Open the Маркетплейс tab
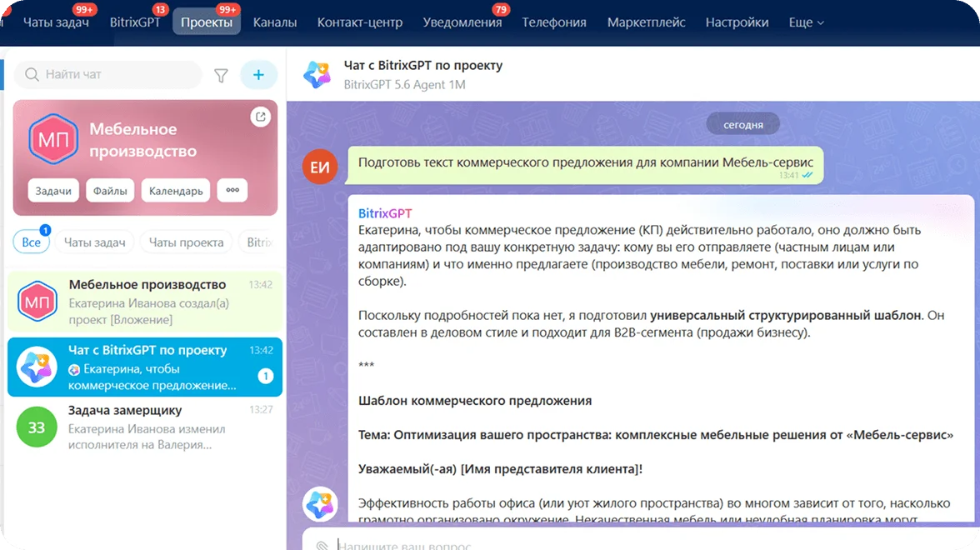Image resolution: width=980 pixels, height=550 pixels. tap(647, 22)
